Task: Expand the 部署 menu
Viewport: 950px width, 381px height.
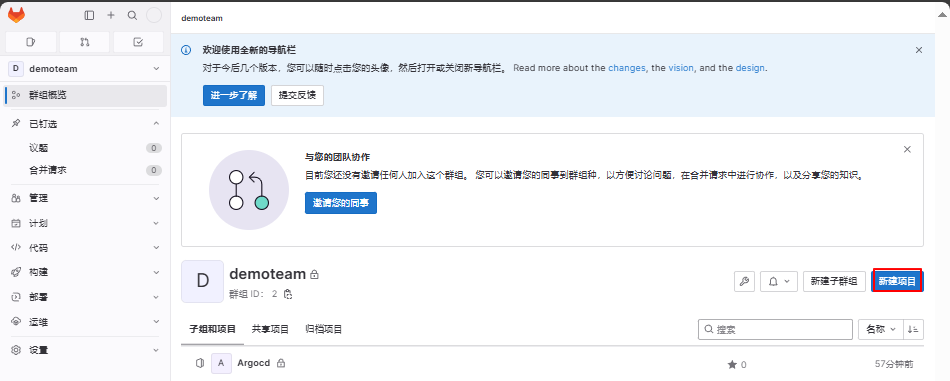Action: point(85,297)
